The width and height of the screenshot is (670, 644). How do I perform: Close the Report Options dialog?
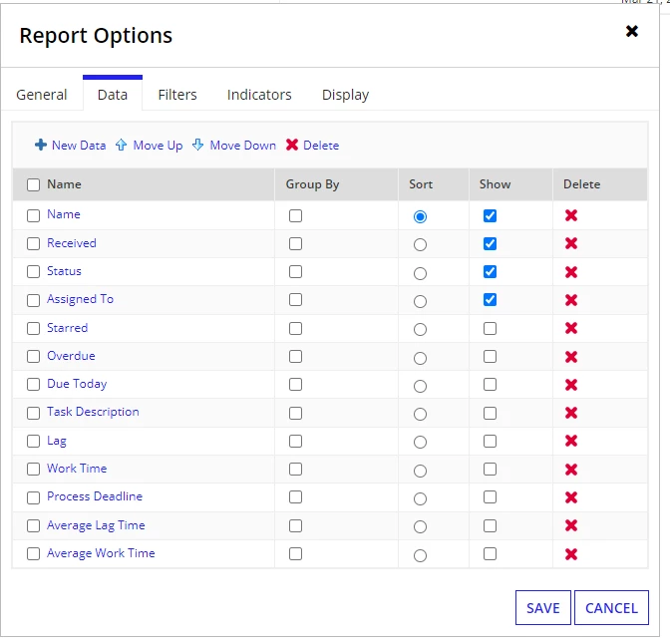click(632, 31)
